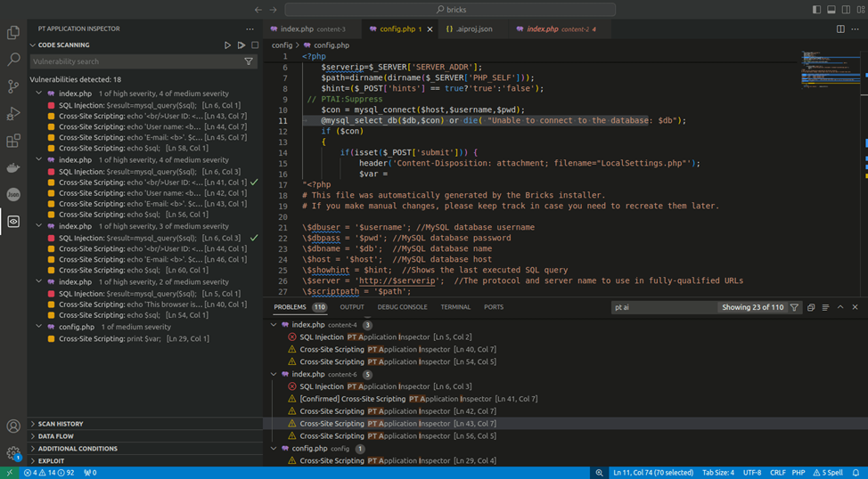The height and width of the screenshot is (479, 868).
Task: Stop the code scan with square icon
Action: pyautogui.click(x=255, y=45)
